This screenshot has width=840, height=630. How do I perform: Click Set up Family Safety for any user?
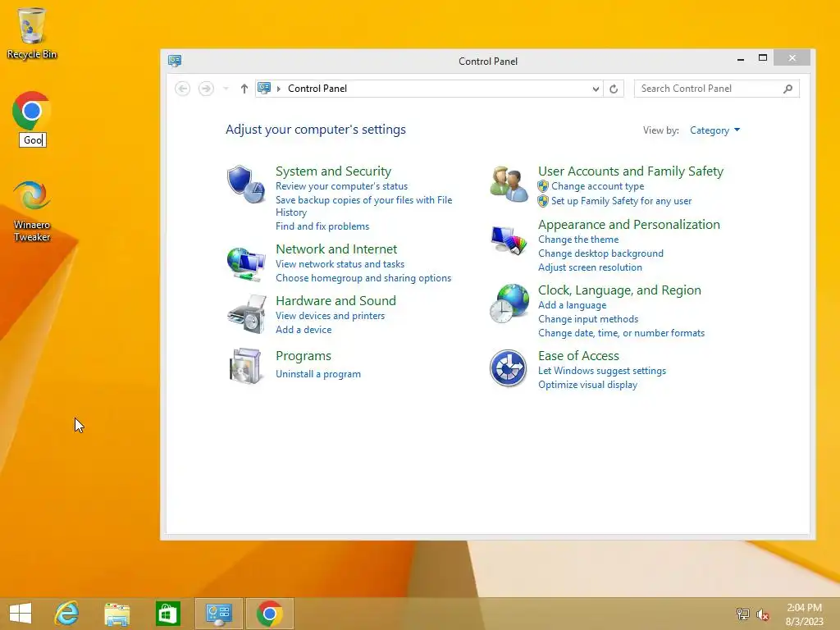pos(621,201)
